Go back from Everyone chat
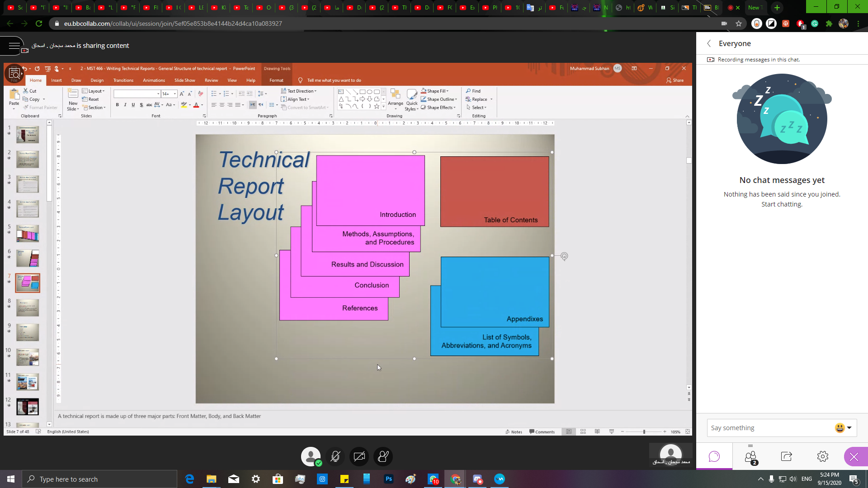This screenshot has height=488, width=868. point(709,43)
